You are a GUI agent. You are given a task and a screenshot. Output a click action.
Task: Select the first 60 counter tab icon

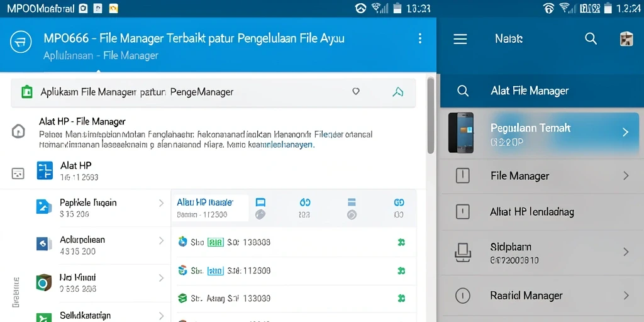pos(305,202)
